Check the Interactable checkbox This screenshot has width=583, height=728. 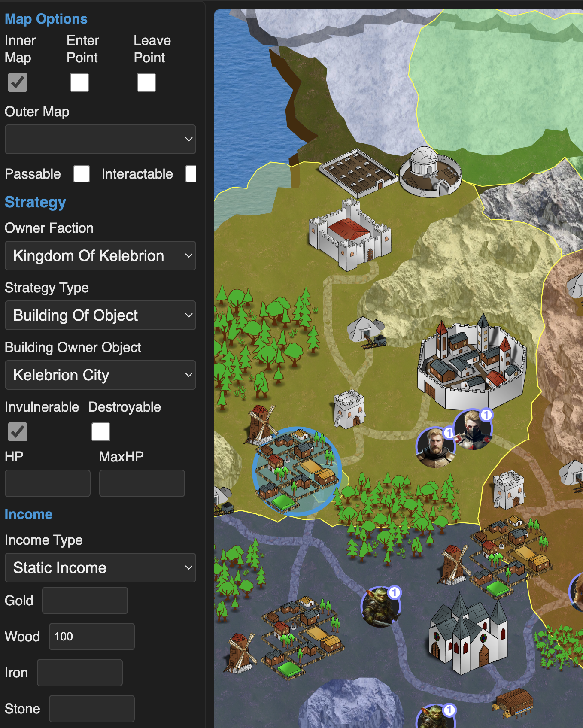point(191,174)
